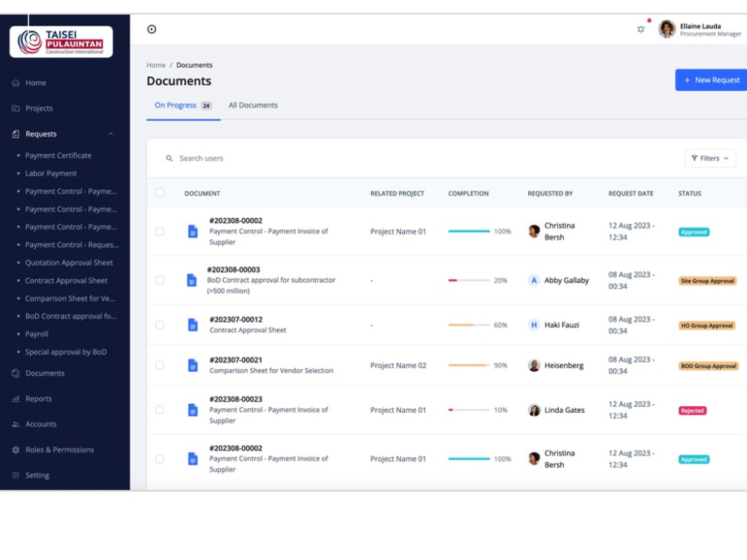Click the HO Group Approval status badge
The height and width of the screenshot is (560, 747).
(707, 326)
